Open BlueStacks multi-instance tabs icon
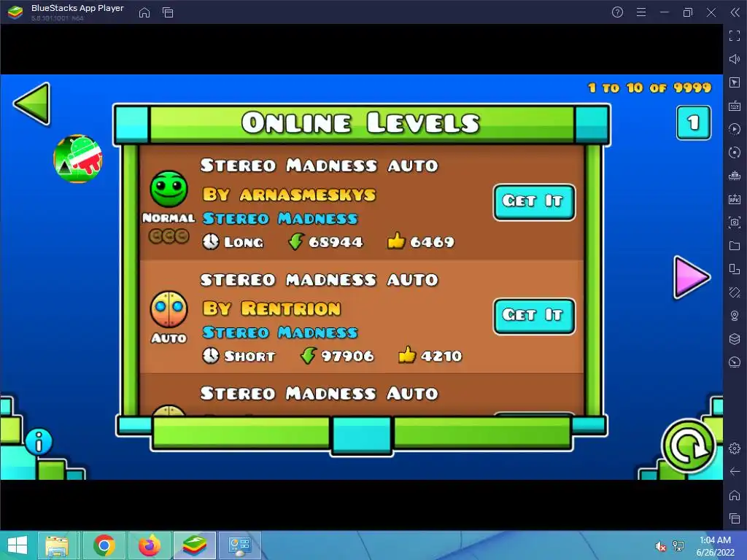This screenshot has height=560, width=747. [x=168, y=12]
